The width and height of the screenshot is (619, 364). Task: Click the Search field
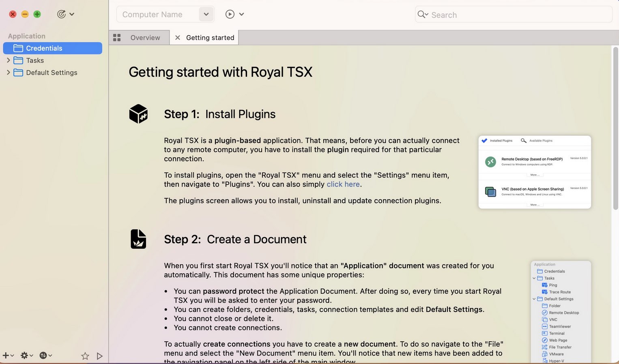coord(514,15)
